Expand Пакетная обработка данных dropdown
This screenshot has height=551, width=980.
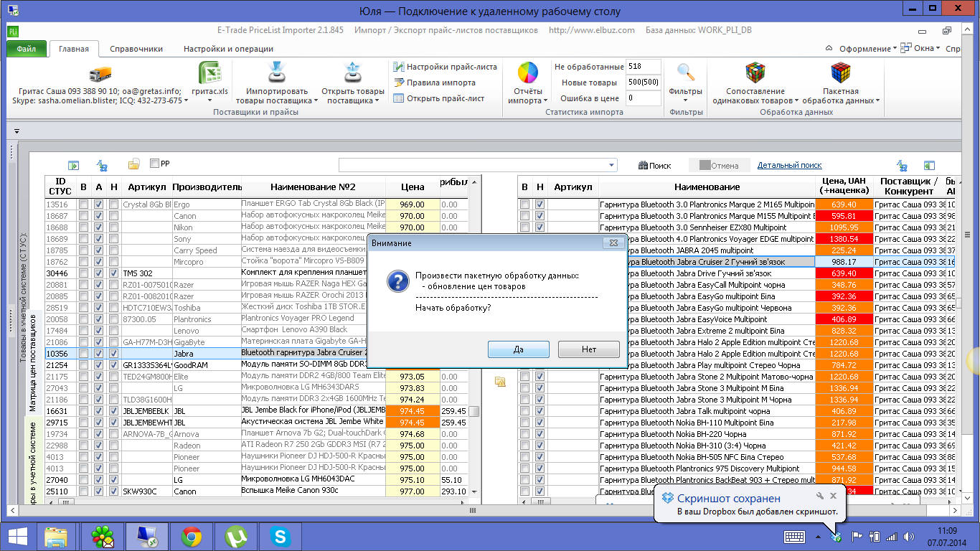click(877, 101)
